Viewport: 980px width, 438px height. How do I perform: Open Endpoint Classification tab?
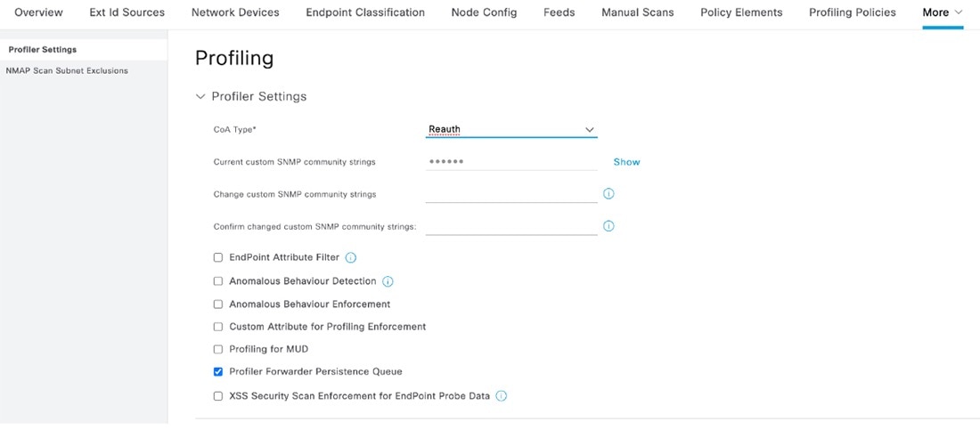[365, 12]
